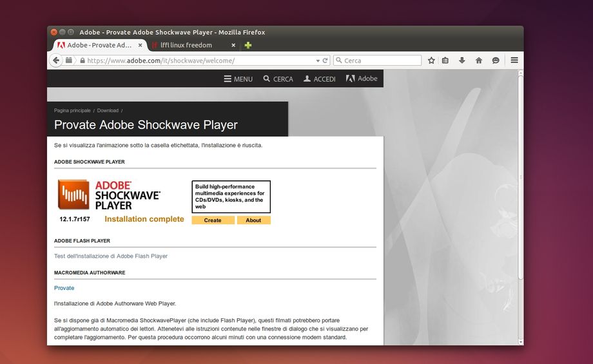Open a new tab with the plus icon
Image resolution: width=593 pixels, height=364 pixels.
(x=248, y=45)
